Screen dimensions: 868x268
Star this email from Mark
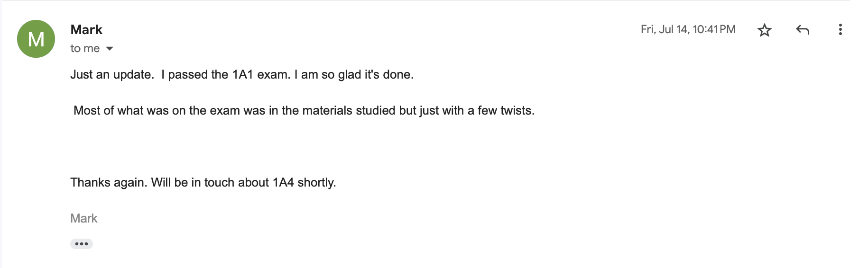point(764,30)
